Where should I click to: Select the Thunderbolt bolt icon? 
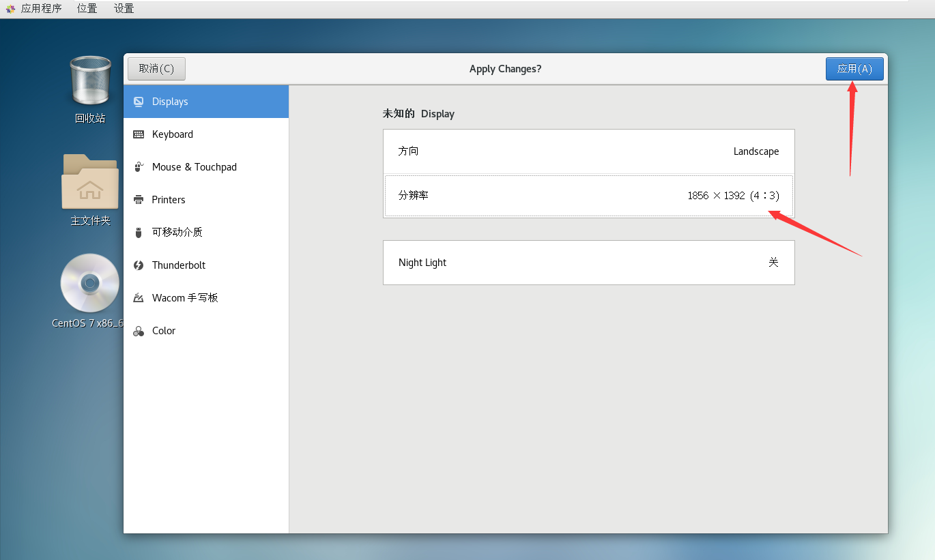139,265
